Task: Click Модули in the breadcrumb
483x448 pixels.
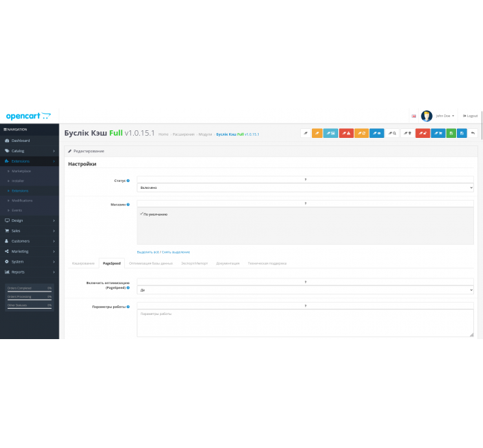Action: click(x=205, y=134)
